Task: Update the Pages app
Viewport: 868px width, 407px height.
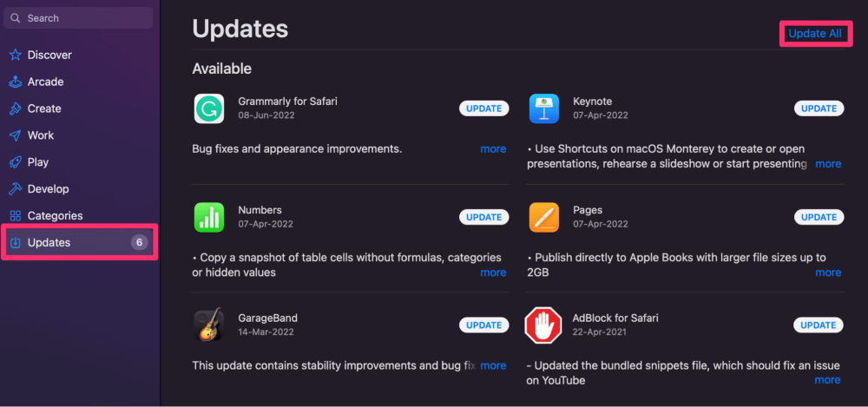Action: click(x=819, y=217)
